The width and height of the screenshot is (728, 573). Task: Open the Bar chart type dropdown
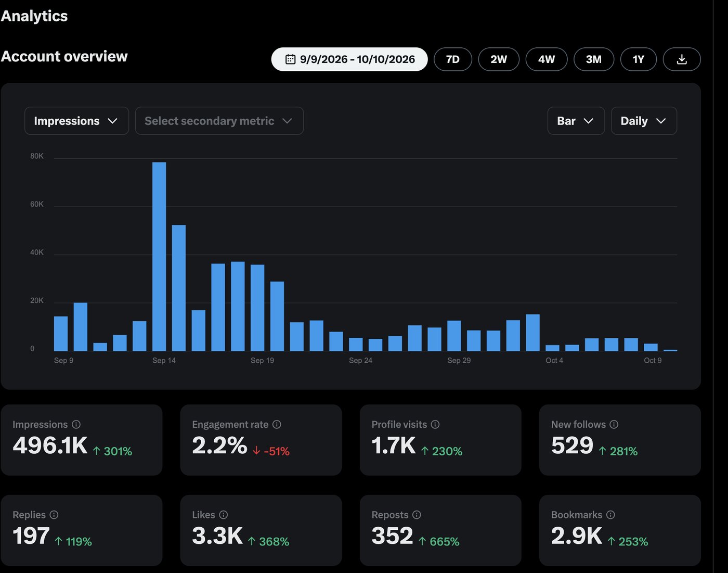(x=576, y=121)
